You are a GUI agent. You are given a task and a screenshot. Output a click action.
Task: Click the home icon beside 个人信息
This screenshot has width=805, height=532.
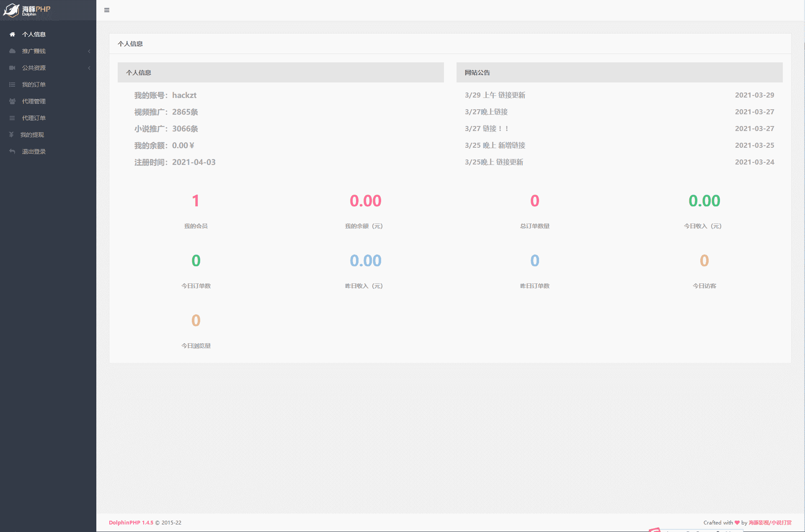(x=12, y=34)
